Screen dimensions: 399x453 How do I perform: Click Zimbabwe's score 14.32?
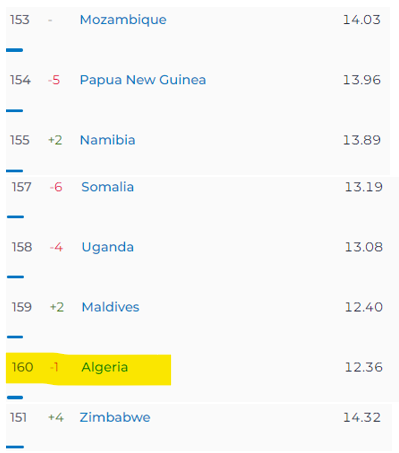coord(362,417)
